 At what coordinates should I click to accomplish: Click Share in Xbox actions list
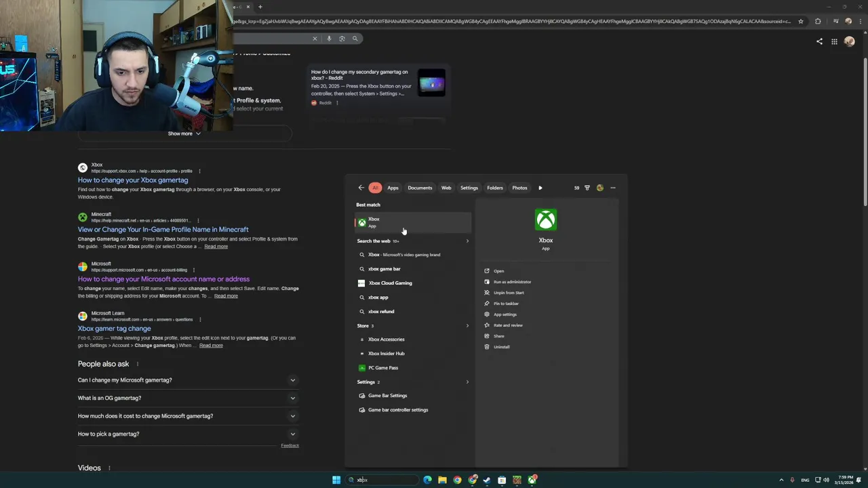[498, 336]
